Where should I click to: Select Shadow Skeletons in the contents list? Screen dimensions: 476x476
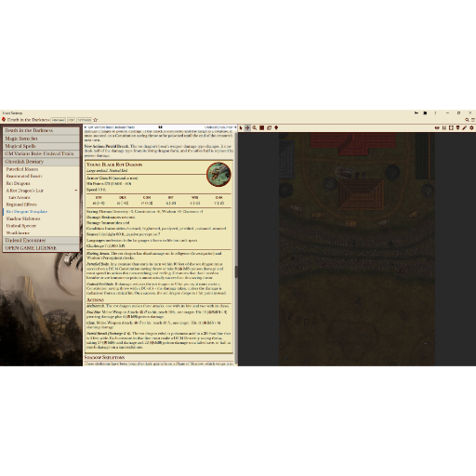coord(23,218)
